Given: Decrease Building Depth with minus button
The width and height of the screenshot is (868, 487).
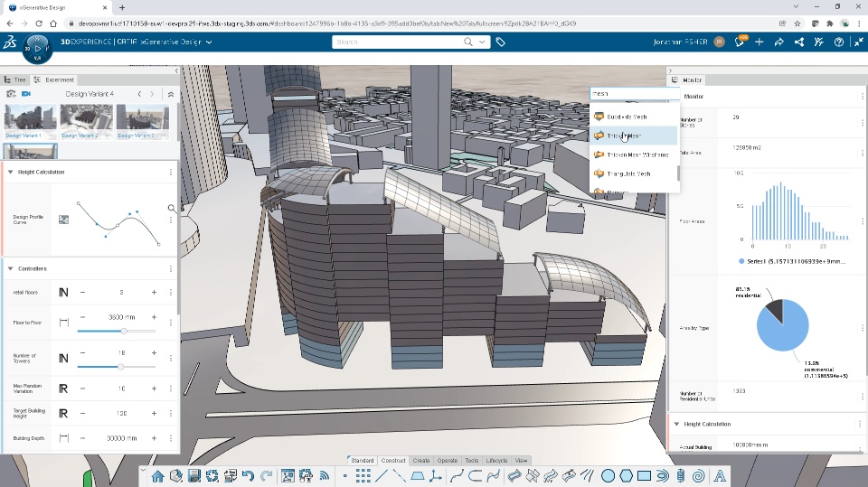Looking at the screenshot, I should coord(82,438).
